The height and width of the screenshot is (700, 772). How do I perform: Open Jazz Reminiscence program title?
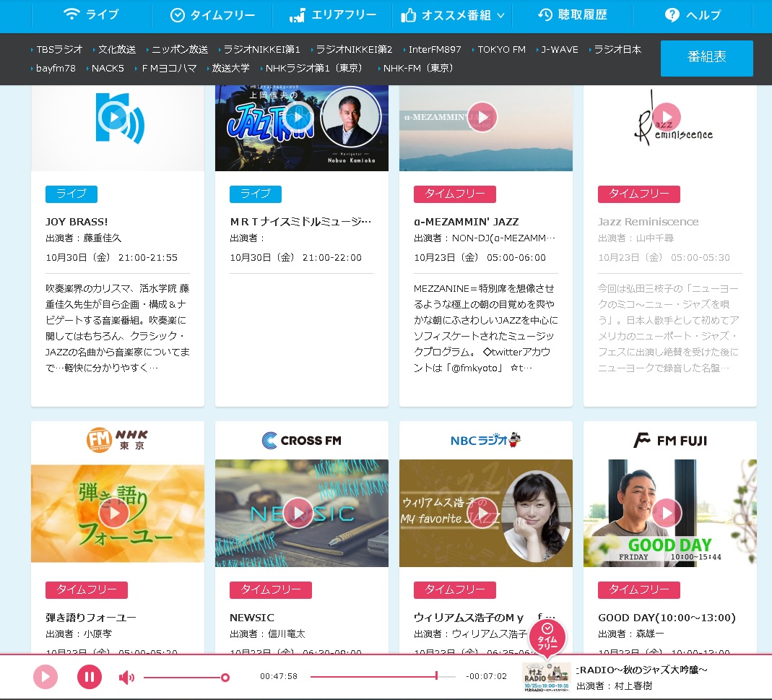(649, 222)
